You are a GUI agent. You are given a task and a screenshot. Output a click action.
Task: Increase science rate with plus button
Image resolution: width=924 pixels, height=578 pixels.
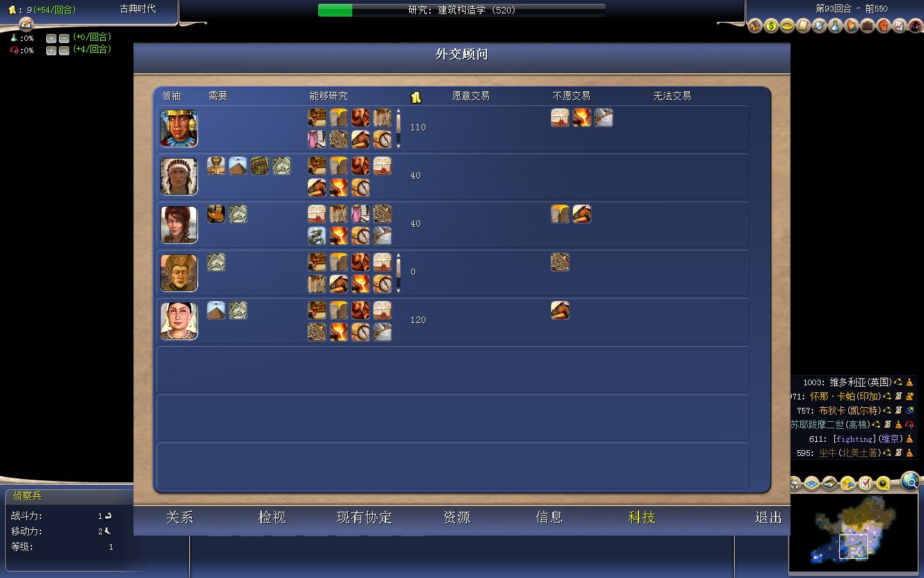pyautogui.click(x=51, y=39)
